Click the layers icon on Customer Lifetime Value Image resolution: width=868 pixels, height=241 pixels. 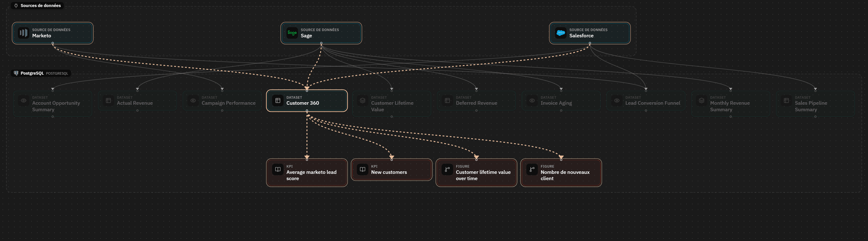pos(363,100)
